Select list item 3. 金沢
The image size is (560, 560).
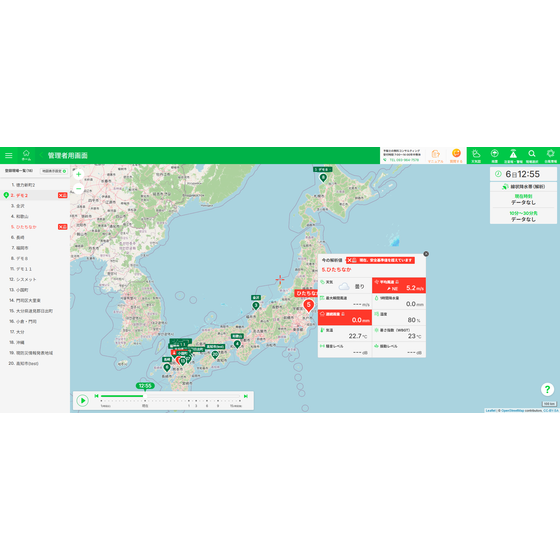tap(35, 206)
